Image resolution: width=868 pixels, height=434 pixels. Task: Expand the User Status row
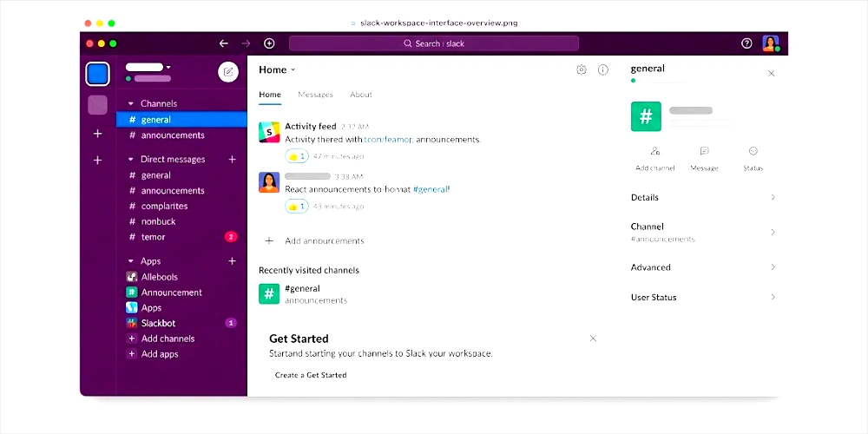[x=703, y=297]
